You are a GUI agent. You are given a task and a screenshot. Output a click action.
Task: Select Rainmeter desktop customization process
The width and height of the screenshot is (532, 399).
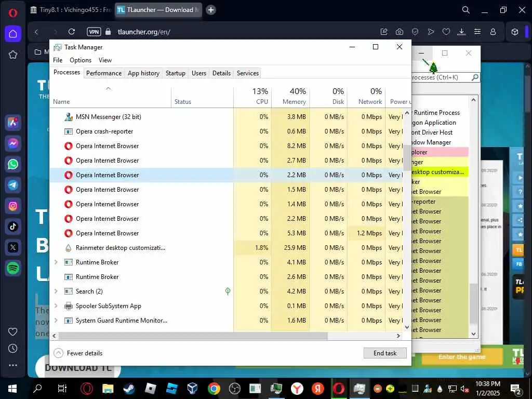pos(227,248)
